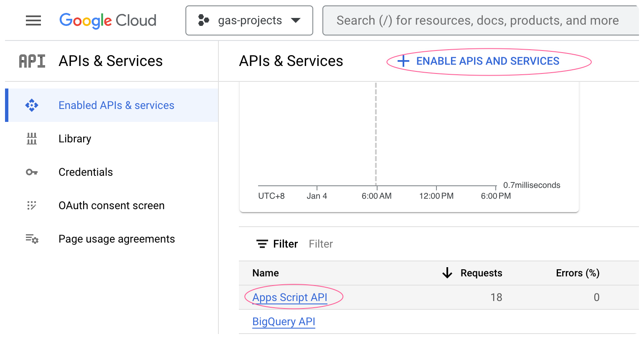Click the Google Cloud logo
The height and width of the screenshot is (339, 644).
coord(108,20)
